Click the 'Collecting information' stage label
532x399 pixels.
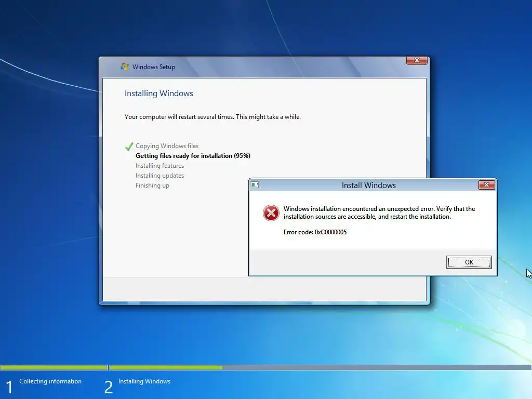point(50,381)
